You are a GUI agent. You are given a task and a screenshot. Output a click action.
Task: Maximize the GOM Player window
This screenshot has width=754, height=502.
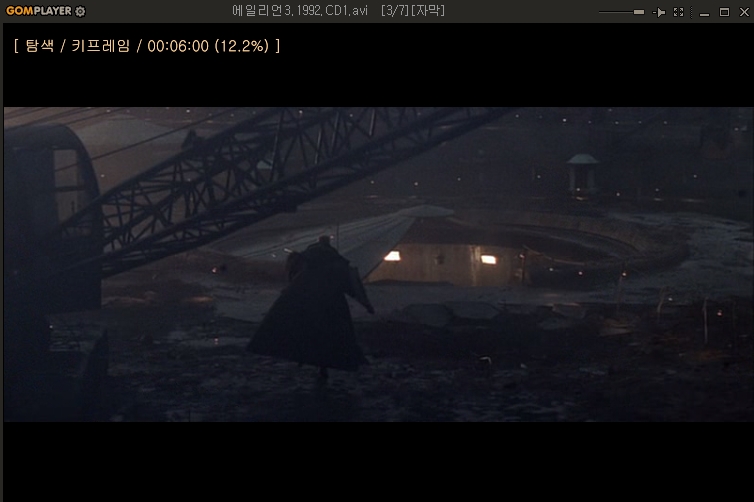(x=724, y=12)
